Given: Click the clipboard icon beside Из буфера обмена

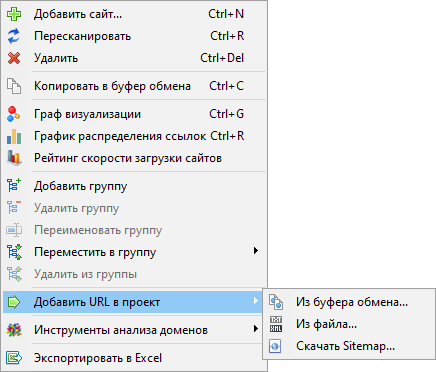Looking at the screenshot, I should point(276,302).
